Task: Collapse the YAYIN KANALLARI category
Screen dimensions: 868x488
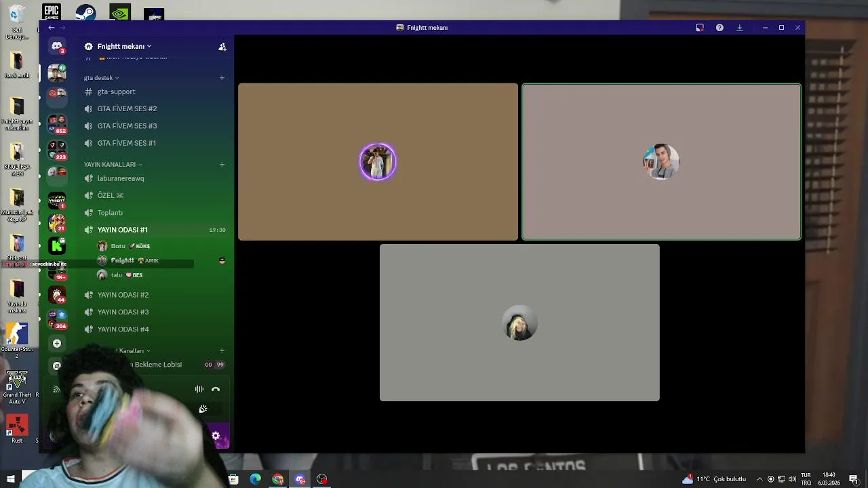Action: (x=113, y=165)
